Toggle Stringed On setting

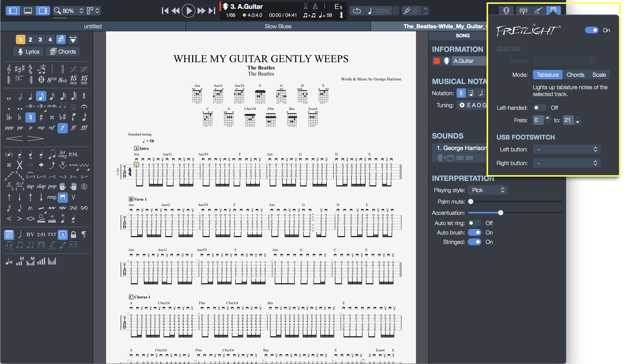474,242
